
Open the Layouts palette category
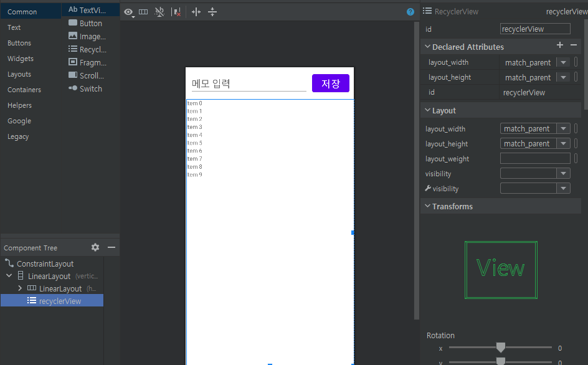(x=21, y=73)
